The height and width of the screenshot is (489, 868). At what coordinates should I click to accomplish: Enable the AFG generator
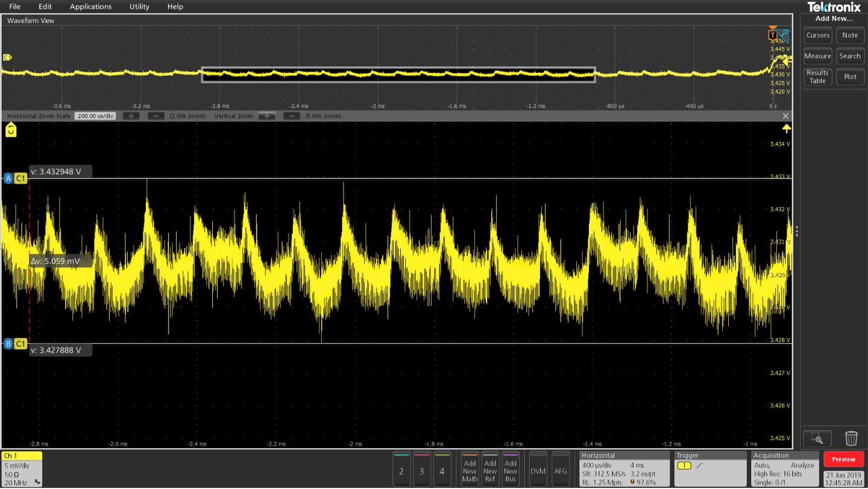(561, 468)
